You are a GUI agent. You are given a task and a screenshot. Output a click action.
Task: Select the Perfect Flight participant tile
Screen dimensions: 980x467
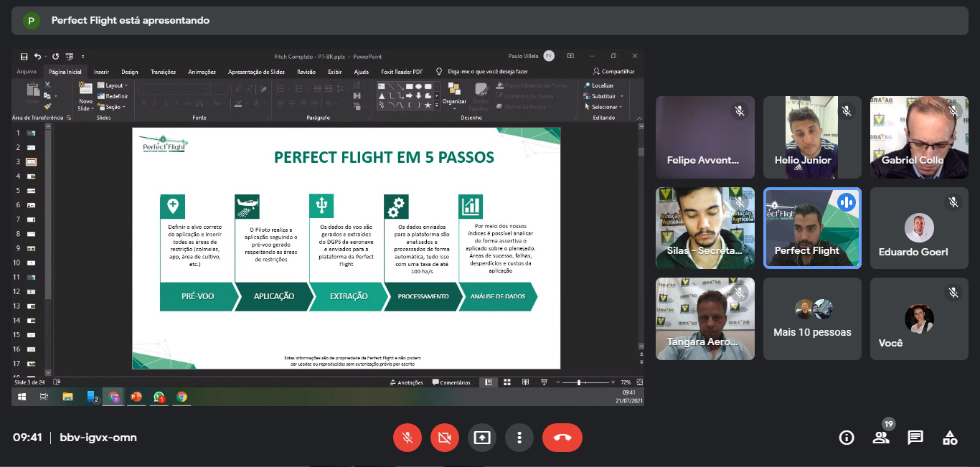[812, 228]
